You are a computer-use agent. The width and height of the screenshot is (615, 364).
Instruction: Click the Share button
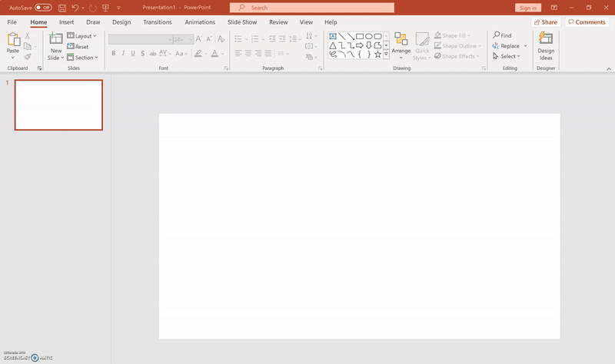pos(546,22)
